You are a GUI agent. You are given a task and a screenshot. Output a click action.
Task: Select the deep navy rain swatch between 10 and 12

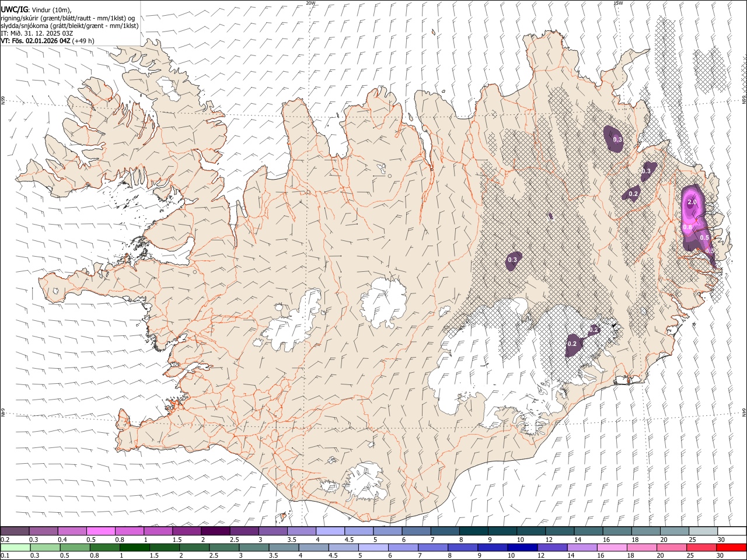click(x=522, y=548)
